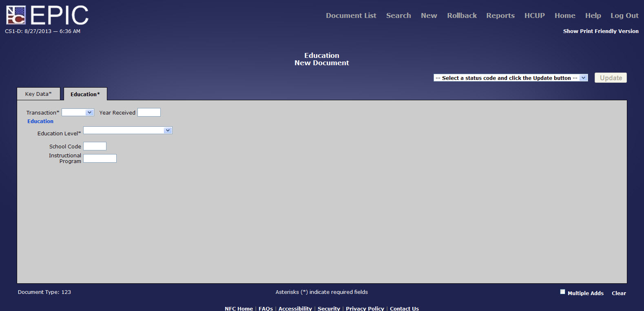
Task: Show Print Friendly Version
Action: [601, 31]
